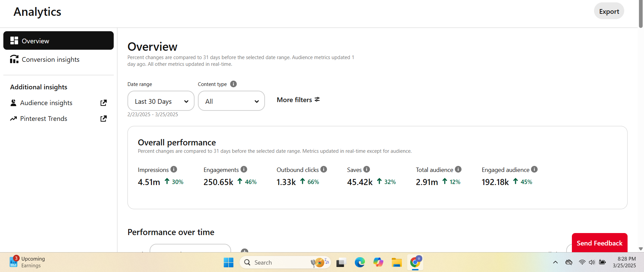Click the Saves value 45.42k
This screenshot has width=644, height=272.
pyautogui.click(x=360, y=182)
